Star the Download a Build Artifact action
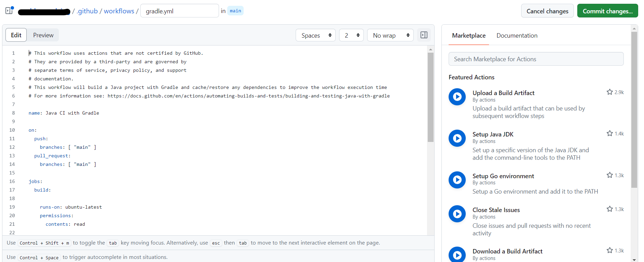644x262 pixels. coord(610,250)
